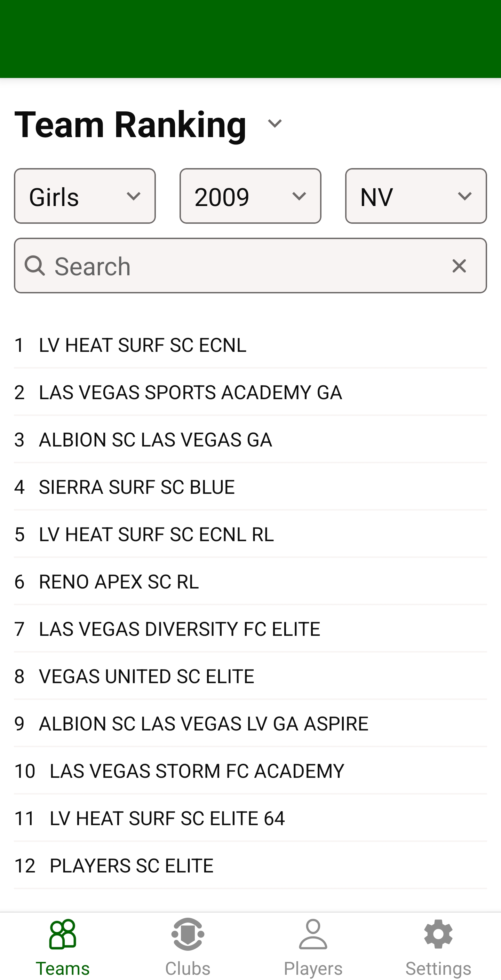The height and width of the screenshot is (980, 501).
Task: Go to the Players person icon
Action: tap(313, 935)
